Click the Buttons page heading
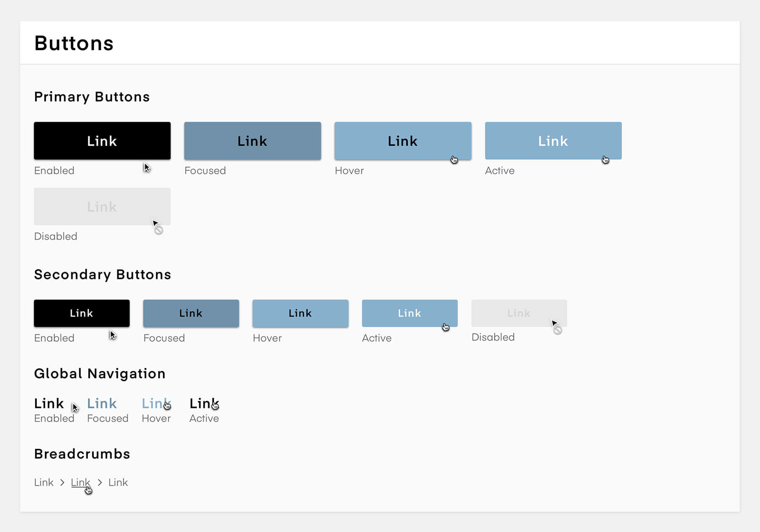Viewport: 760px width, 532px height. click(x=73, y=42)
